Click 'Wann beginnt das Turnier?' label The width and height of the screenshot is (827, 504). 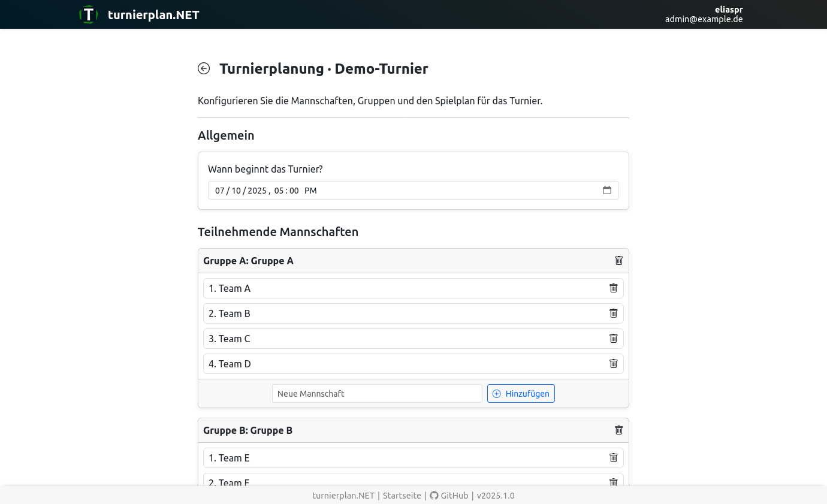click(x=265, y=169)
